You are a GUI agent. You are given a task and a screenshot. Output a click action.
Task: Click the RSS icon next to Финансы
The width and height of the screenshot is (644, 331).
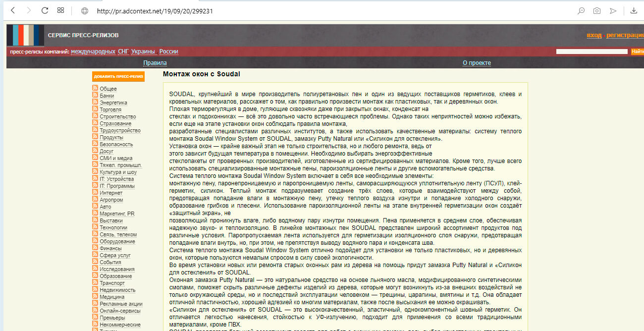pos(95,248)
